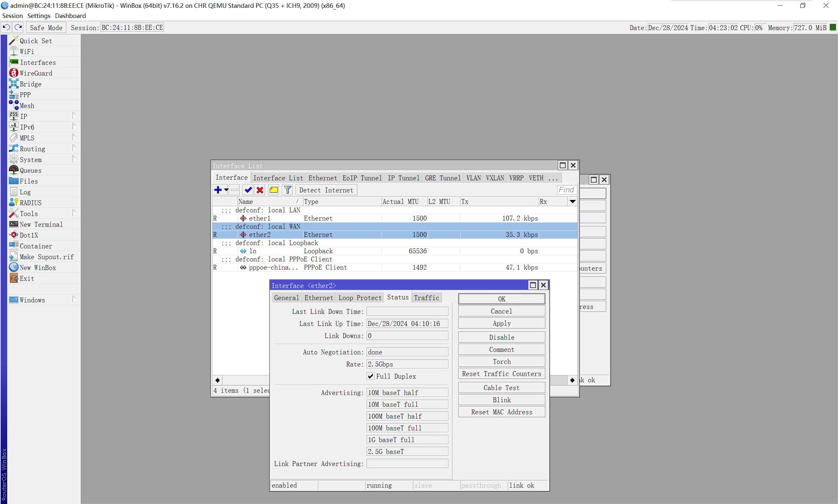838x504 pixels.
Task: Click the Redo arrow in toolbar
Action: (x=18, y=27)
